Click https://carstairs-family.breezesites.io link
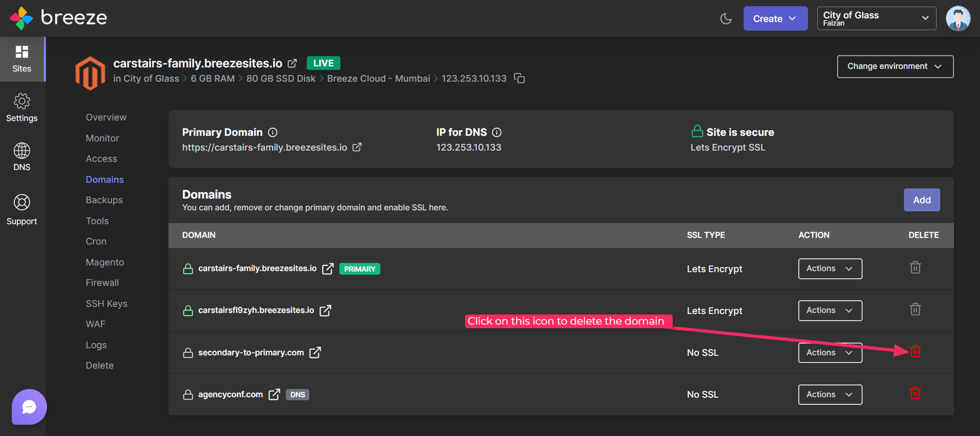This screenshot has width=980, height=436. pos(264,148)
